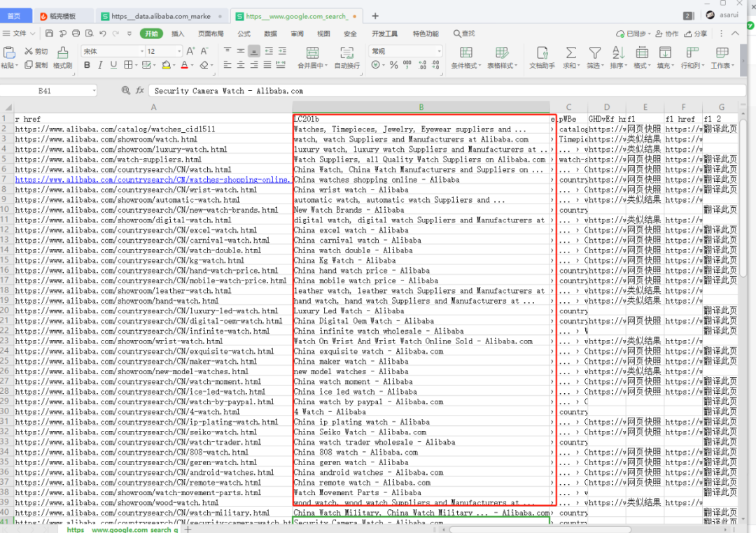756x533 pixels.
Task: Apply percent style to cell
Action: (394, 65)
